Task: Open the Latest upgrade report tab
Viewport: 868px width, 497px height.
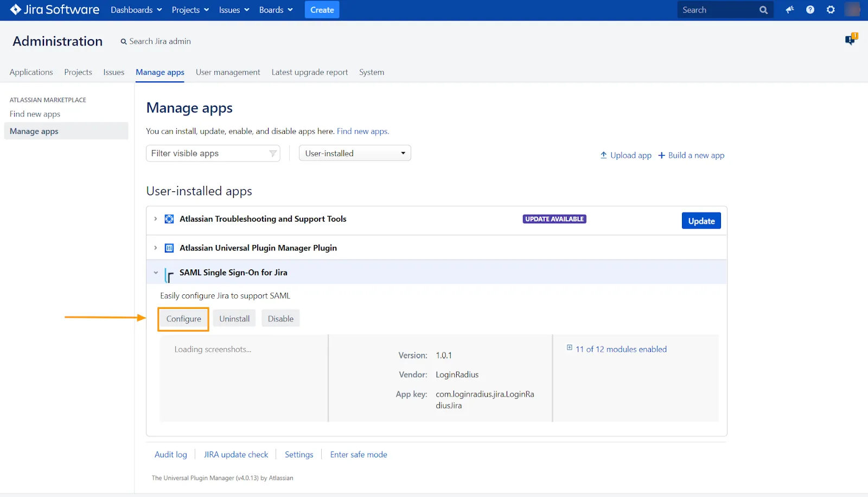Action: 310,72
